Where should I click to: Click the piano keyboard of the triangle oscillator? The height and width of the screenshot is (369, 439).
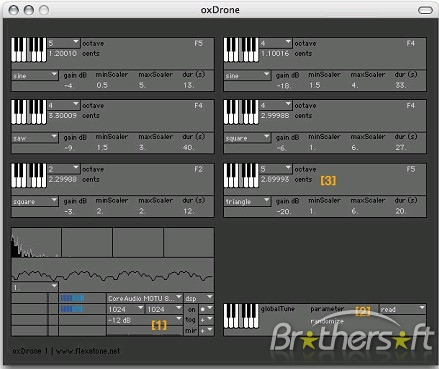coord(241,176)
